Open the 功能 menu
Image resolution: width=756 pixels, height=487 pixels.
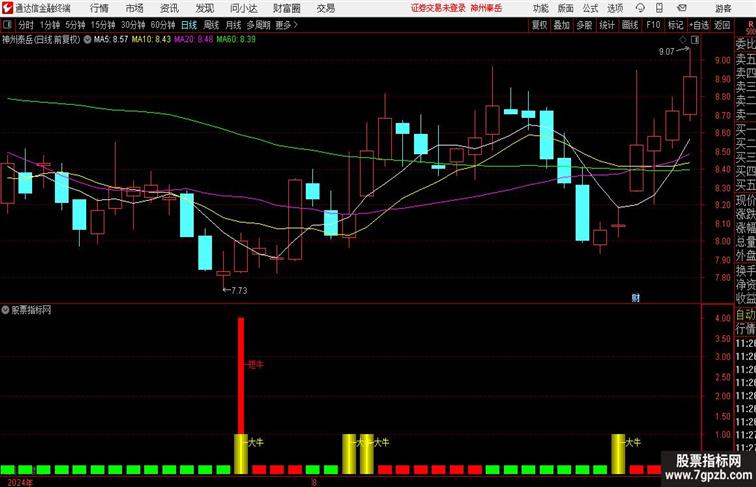click(x=541, y=8)
